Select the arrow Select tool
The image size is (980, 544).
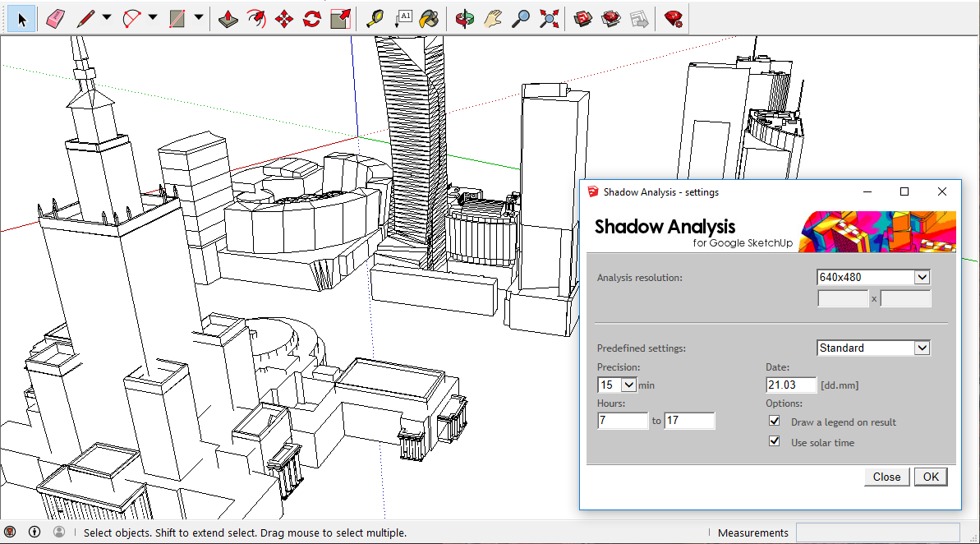tap(22, 17)
